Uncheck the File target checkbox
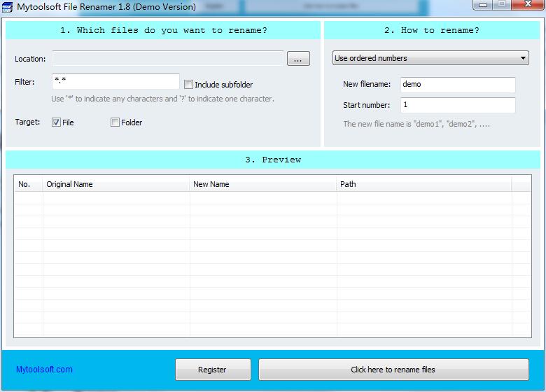Viewport: 546px width, 392px height. coord(56,122)
